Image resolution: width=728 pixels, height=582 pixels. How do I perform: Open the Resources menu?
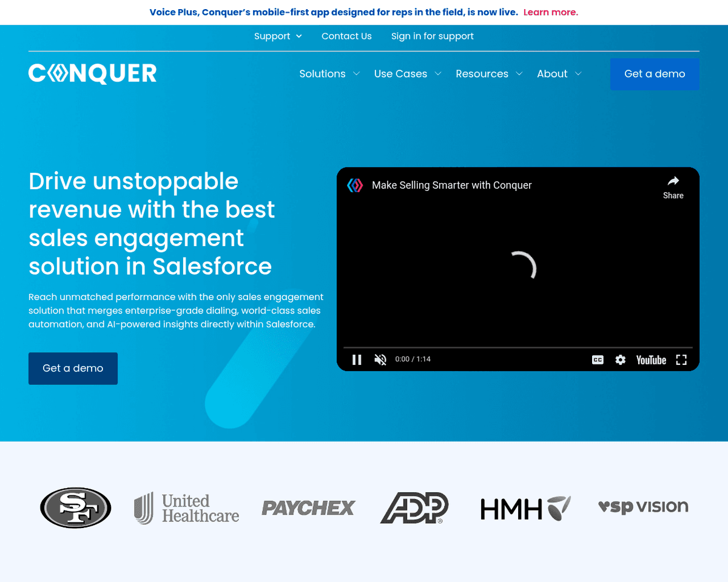coord(488,74)
